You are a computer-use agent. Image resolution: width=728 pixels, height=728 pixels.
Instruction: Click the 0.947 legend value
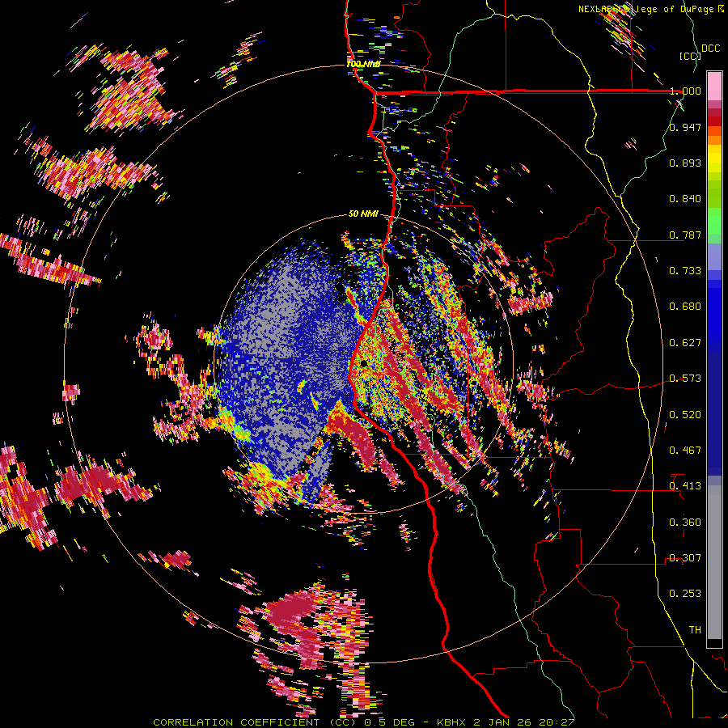pos(685,127)
